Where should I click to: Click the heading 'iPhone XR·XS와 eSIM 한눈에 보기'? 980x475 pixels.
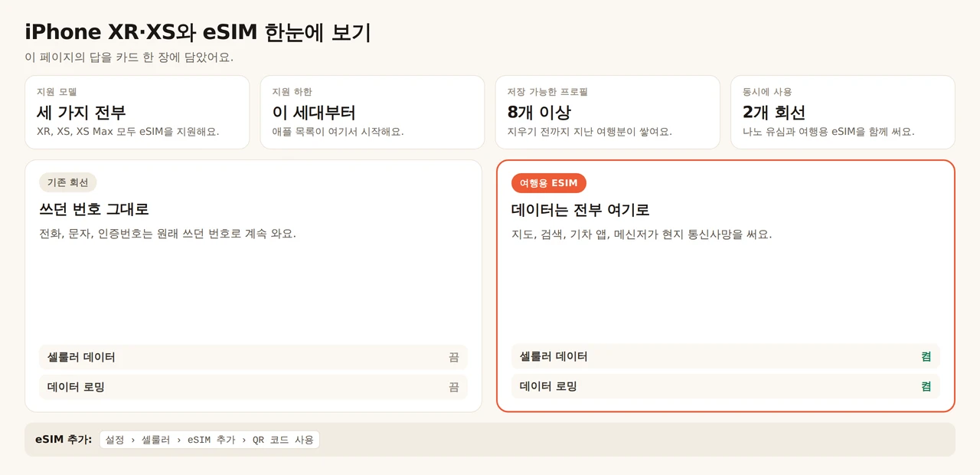tap(198, 32)
